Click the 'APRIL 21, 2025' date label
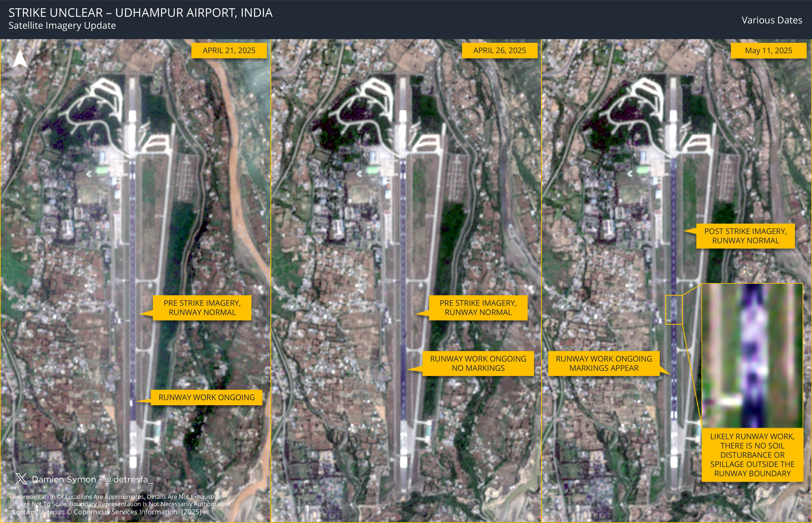Screen dimensions: 812x523 point(229,51)
